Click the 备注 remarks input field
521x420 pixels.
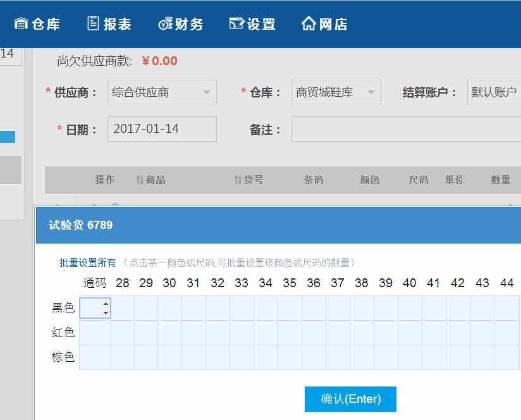(406, 130)
